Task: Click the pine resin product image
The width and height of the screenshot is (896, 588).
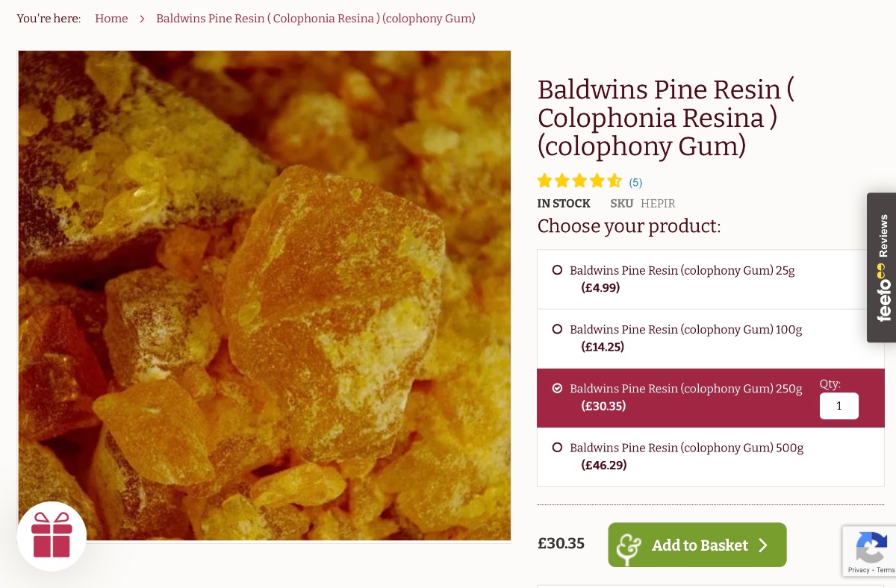Action: point(264,295)
